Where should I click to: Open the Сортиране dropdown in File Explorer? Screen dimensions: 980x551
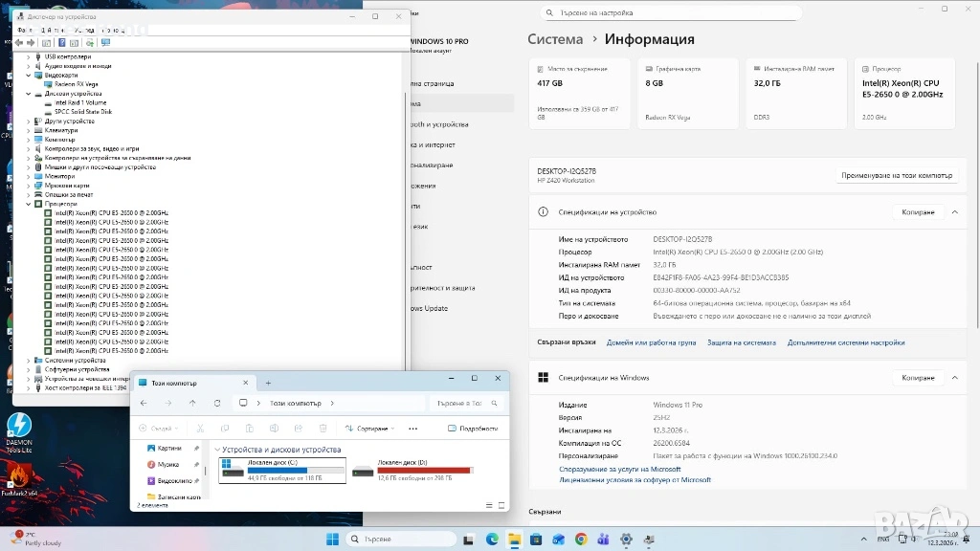pyautogui.click(x=371, y=429)
